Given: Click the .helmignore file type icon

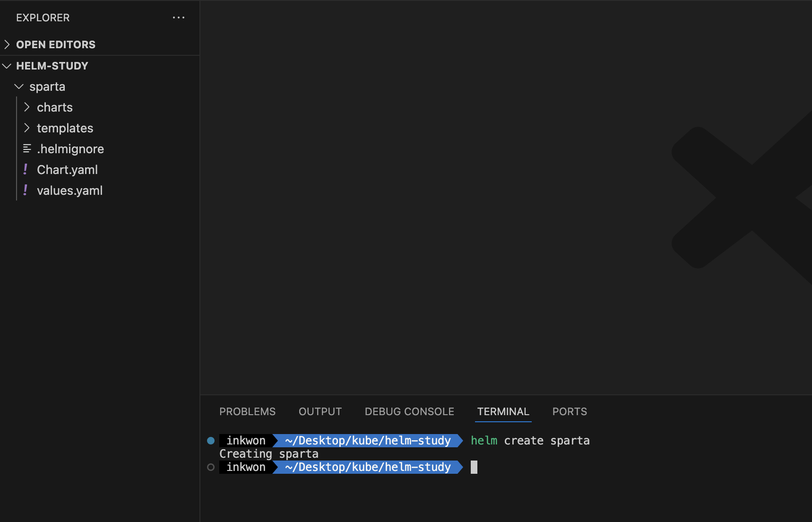Looking at the screenshot, I should point(27,149).
